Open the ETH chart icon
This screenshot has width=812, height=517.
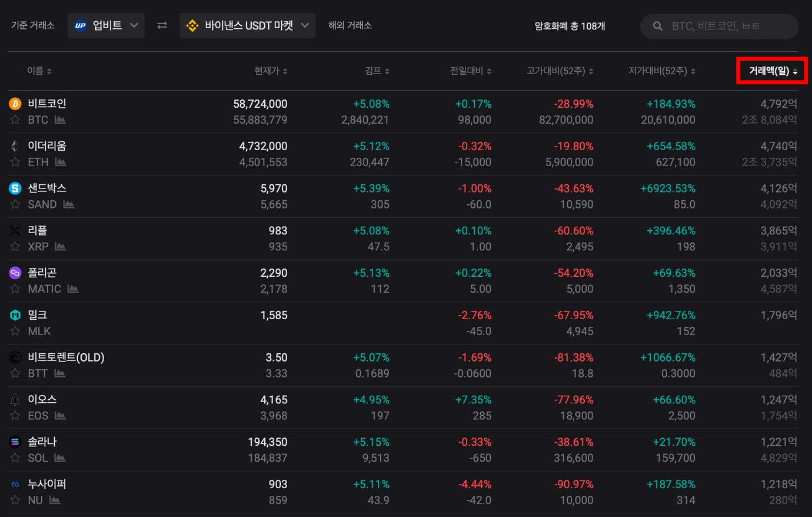pyautogui.click(x=61, y=162)
